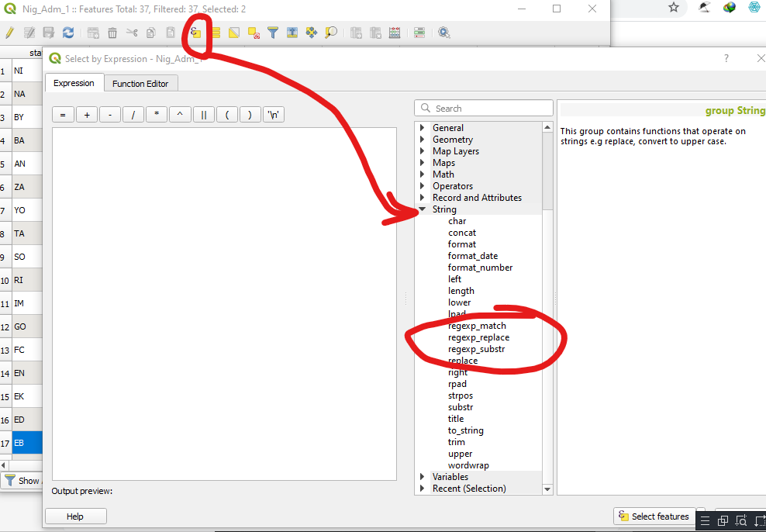
Task: Deselect all features using the icon
Action: [254, 33]
